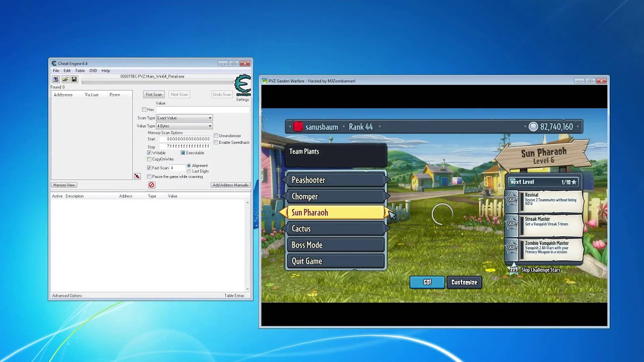Click the 229 skip challenge stars icon
Screen dimensions: 644x362
pyautogui.click(x=514, y=269)
